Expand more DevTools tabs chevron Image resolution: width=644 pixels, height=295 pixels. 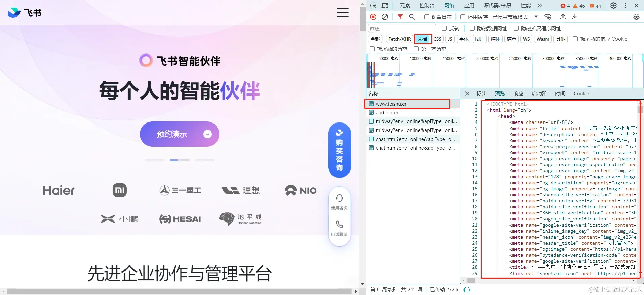540,6
